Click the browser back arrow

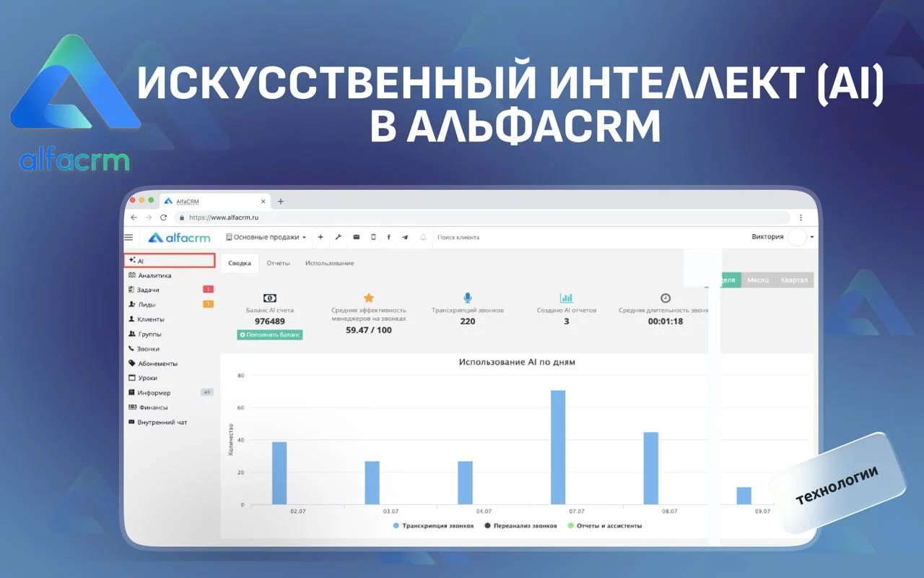tap(134, 217)
